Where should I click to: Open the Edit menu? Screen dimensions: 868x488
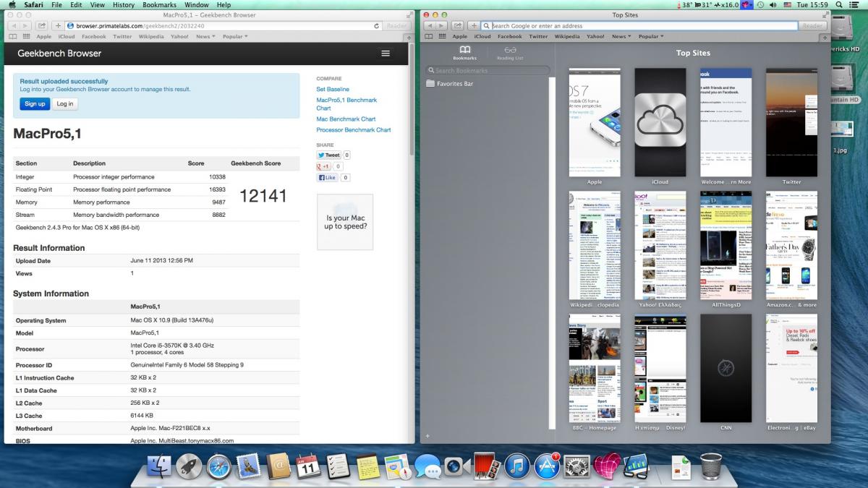click(76, 4)
